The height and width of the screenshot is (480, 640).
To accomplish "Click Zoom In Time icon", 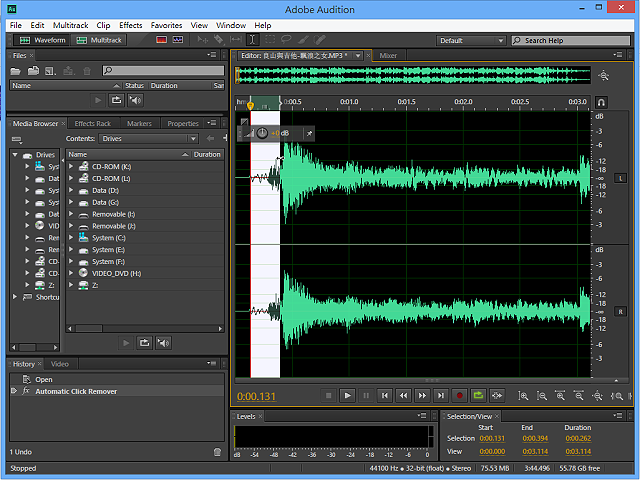I will tap(560, 396).
